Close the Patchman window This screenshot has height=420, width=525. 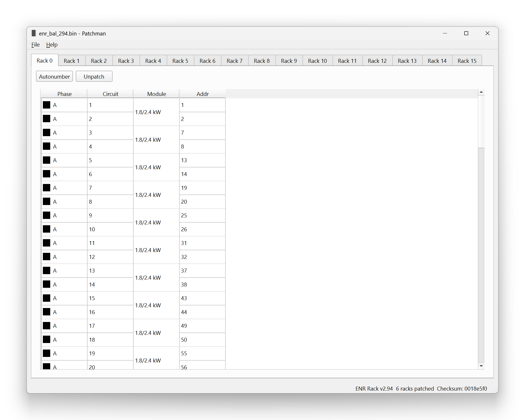487,33
